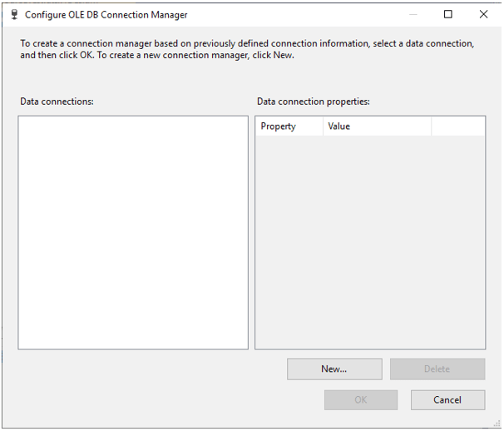Click the resize grip in the bottom-right corner
504x431 pixels.
coord(497,424)
